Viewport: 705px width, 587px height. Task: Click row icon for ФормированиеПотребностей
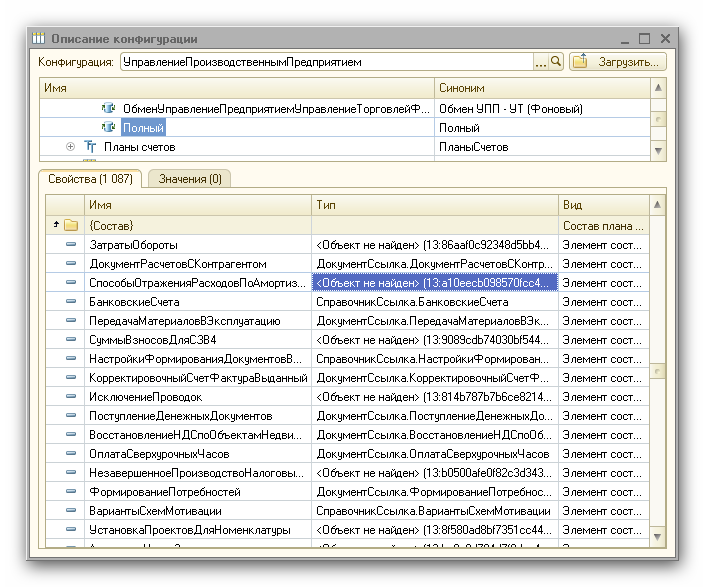pyautogui.click(x=71, y=491)
